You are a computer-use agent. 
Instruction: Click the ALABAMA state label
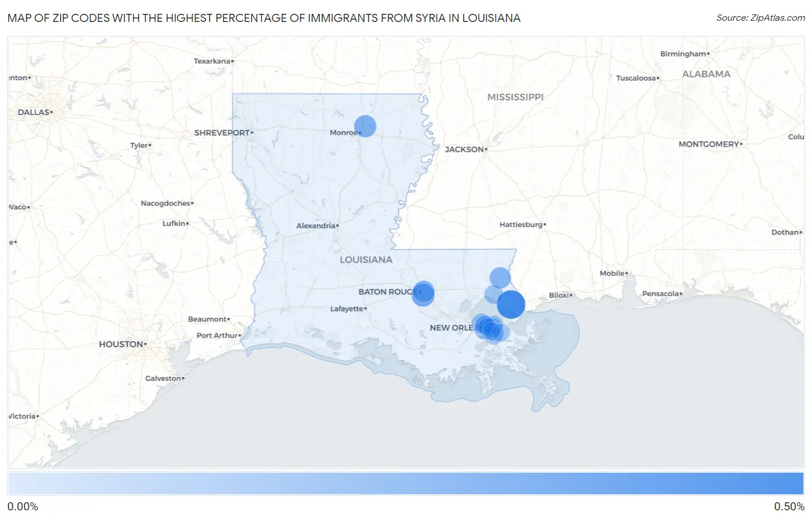point(706,74)
